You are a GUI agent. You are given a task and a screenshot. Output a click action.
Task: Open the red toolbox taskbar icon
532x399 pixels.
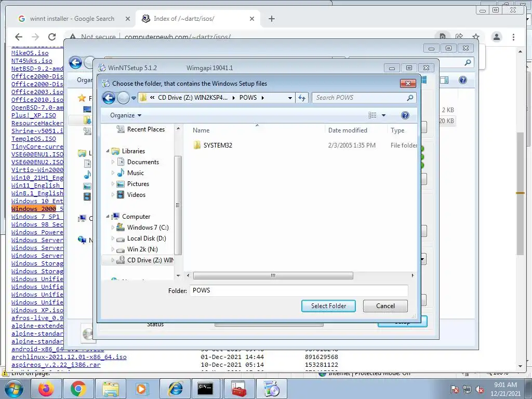(x=238, y=389)
